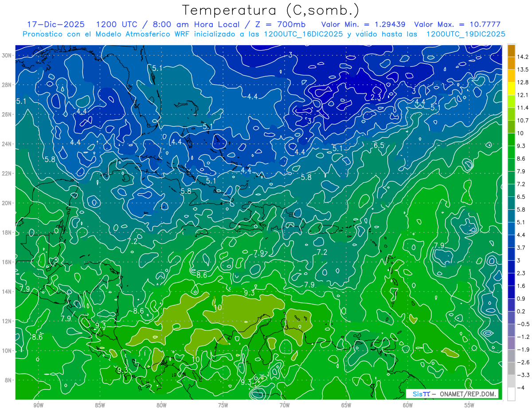Click the "1200UTC_16DIC2025" initialization time

pos(303,34)
